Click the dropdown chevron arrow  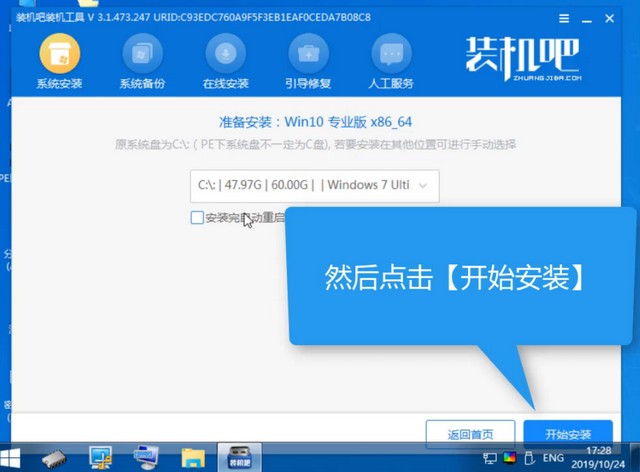[423, 186]
